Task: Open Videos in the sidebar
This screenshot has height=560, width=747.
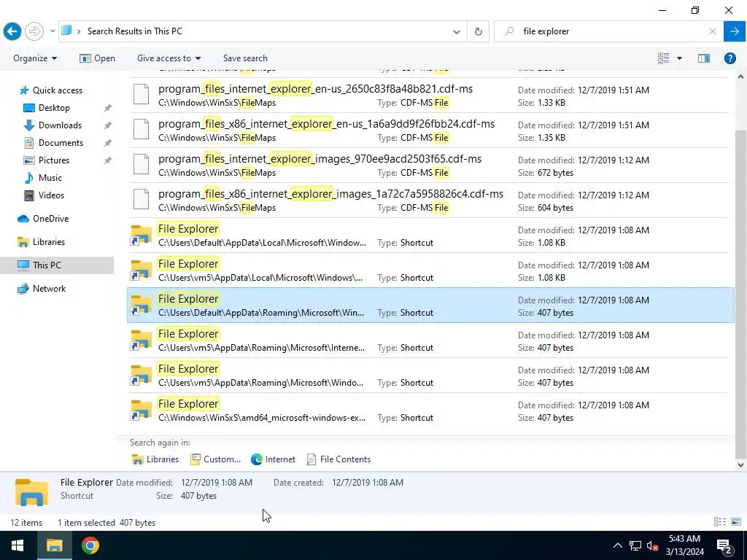Action: (x=51, y=195)
